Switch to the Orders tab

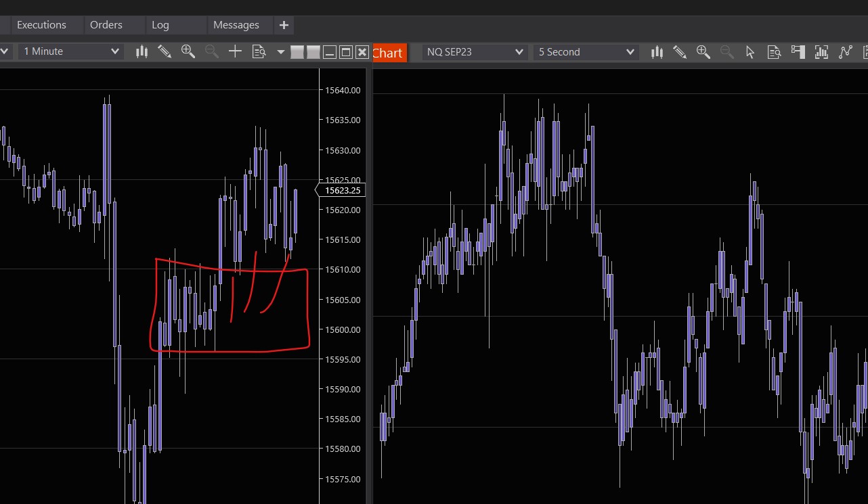pos(106,25)
